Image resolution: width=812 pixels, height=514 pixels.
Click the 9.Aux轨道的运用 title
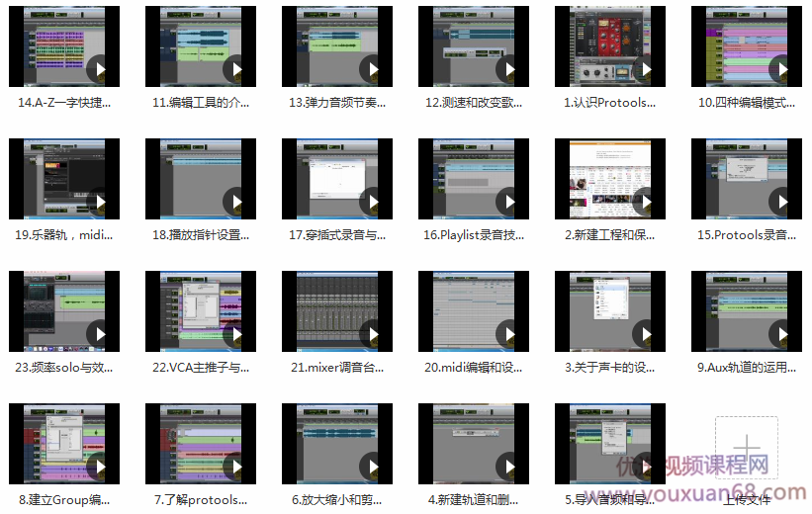pos(746,367)
